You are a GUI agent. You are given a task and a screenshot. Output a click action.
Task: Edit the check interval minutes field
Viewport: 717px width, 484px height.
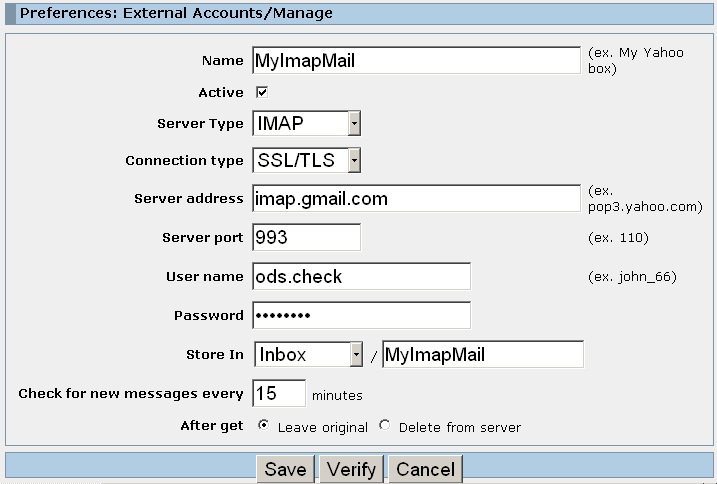coord(279,393)
